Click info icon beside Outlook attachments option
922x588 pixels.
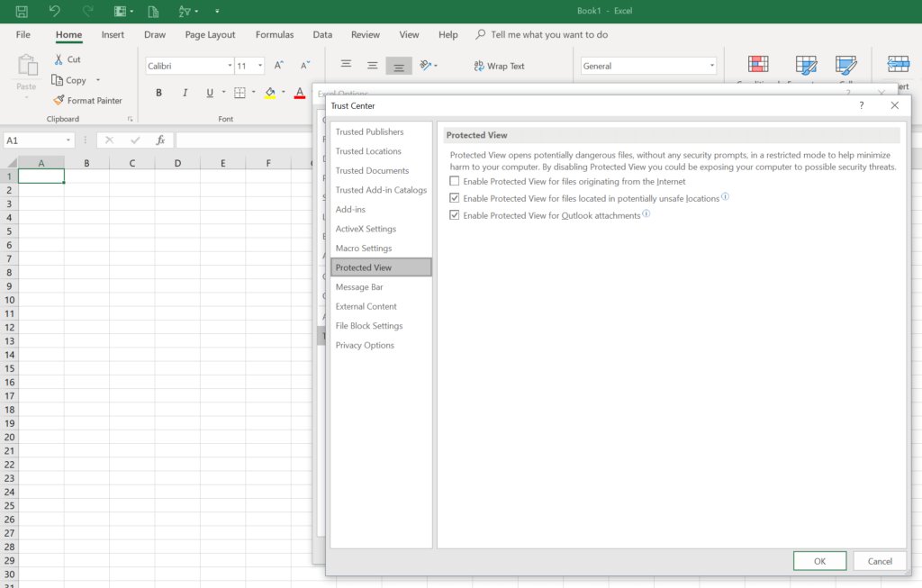point(646,213)
